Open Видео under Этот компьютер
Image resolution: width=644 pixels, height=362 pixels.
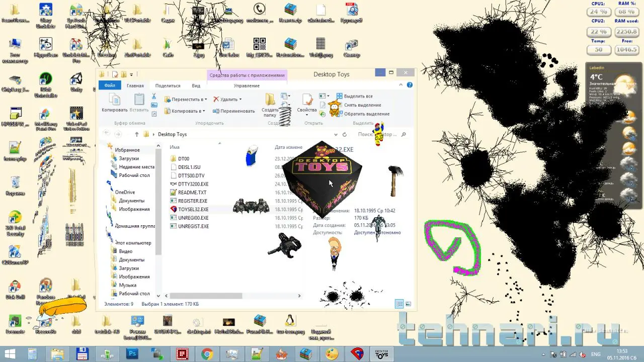125,251
